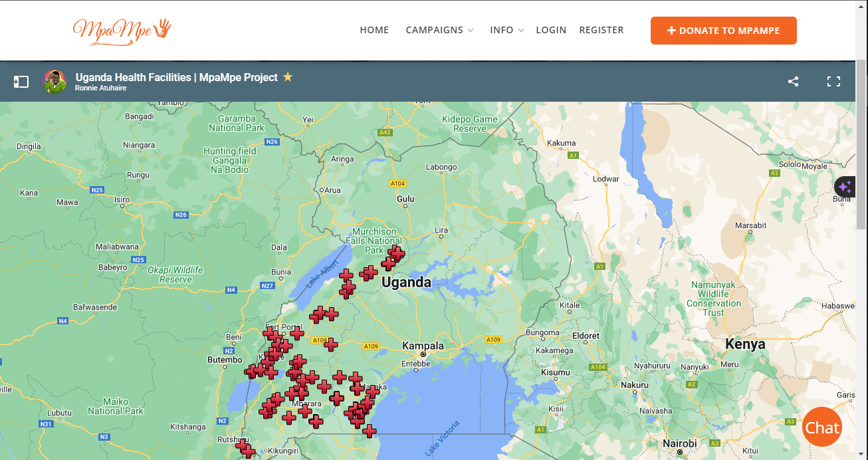Viewport: 868px width, 460px height.
Task: Click the Lodwar town label
Action: tap(605, 179)
